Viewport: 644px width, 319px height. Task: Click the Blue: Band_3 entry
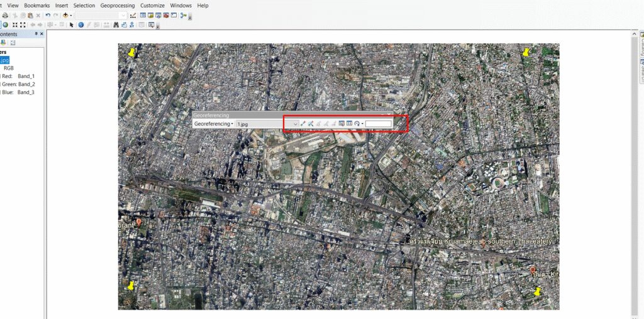(18, 92)
